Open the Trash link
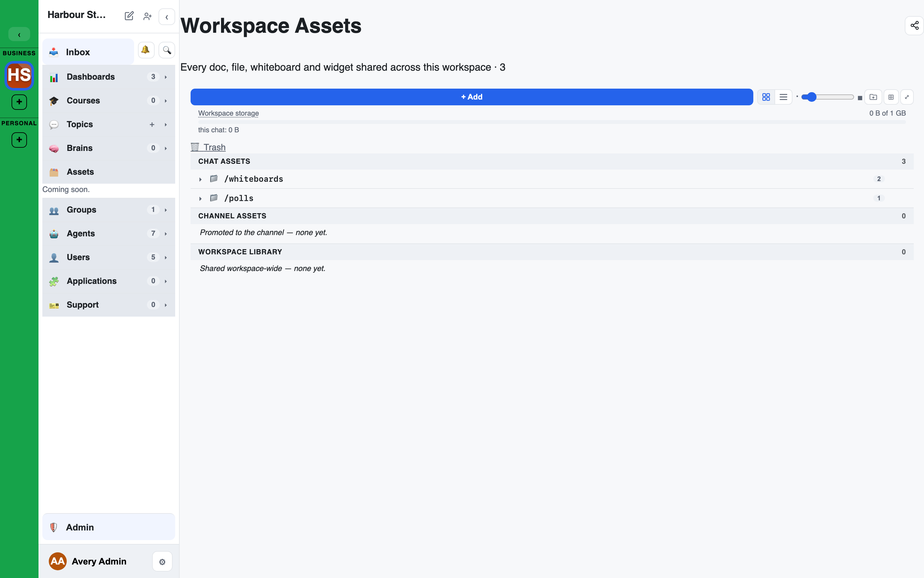The image size is (924, 578). click(209, 147)
